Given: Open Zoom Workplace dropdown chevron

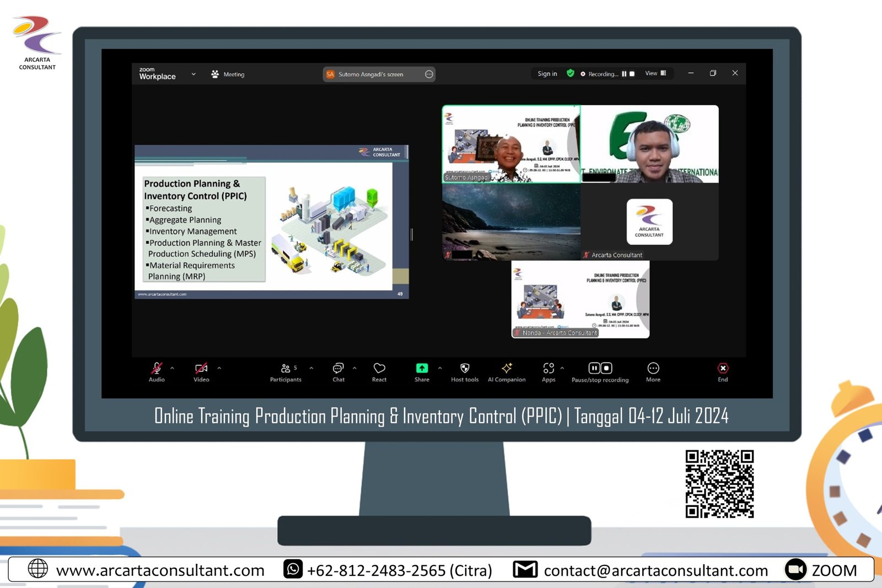Looking at the screenshot, I should [193, 74].
